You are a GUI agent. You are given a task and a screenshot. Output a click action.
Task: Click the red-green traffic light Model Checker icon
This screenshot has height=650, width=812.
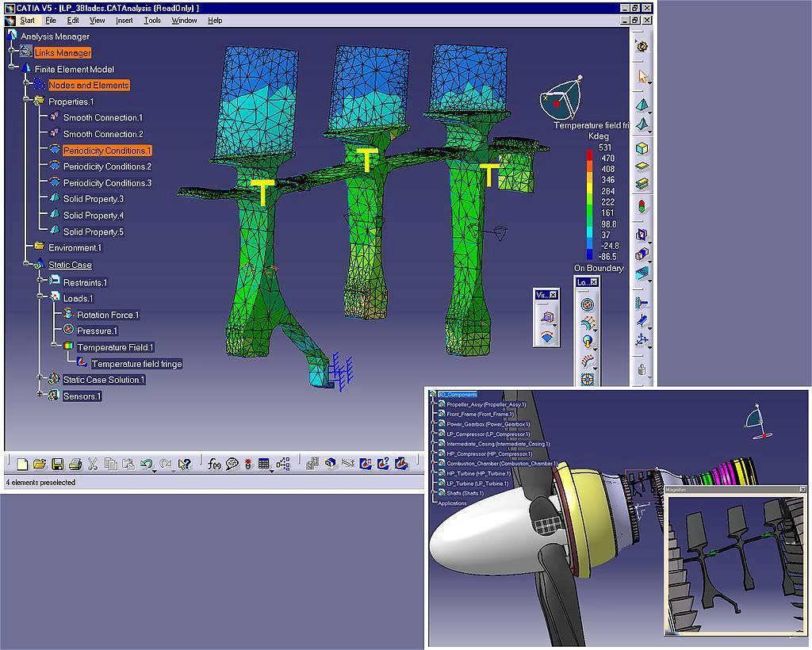point(642,206)
